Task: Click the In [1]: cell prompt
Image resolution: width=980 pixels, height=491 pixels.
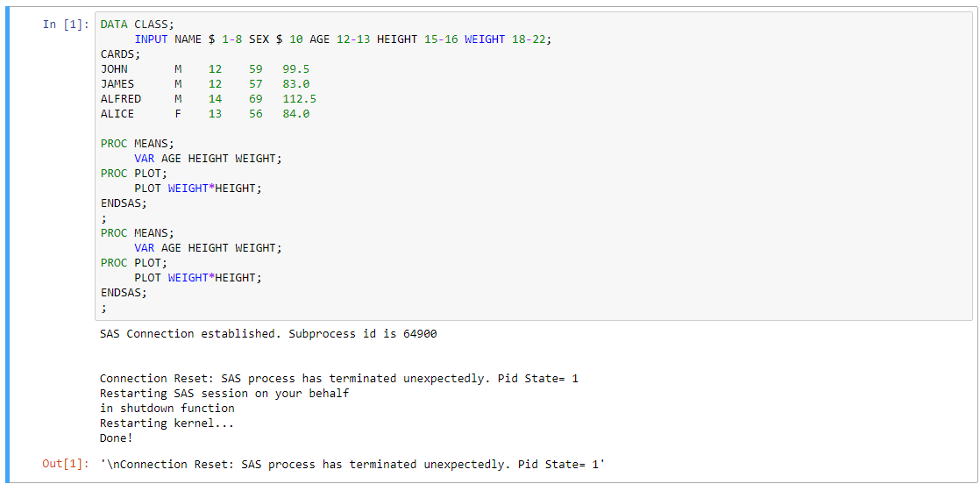Action: coord(66,25)
